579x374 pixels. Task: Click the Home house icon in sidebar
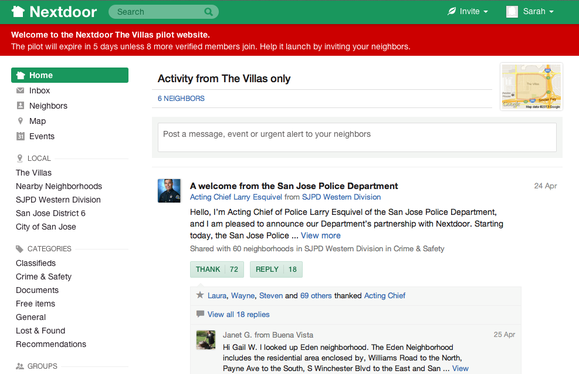click(x=21, y=75)
